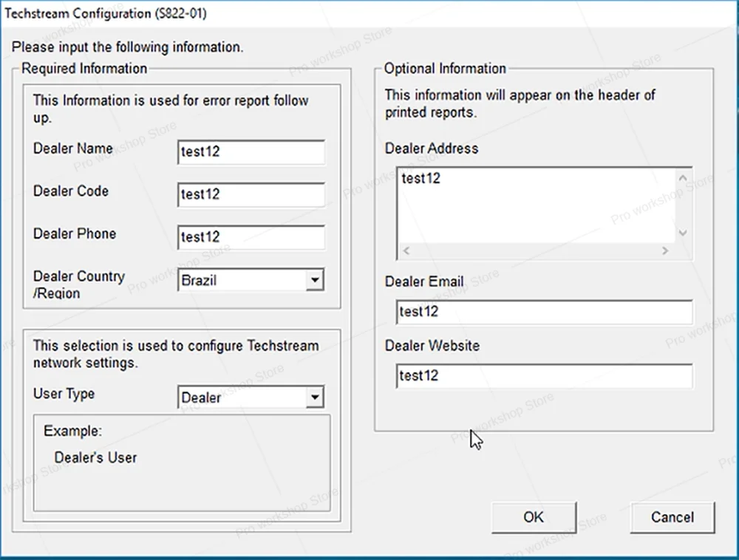Select the Dealer Phone input field
The width and height of the screenshot is (739, 560).
[x=251, y=237]
